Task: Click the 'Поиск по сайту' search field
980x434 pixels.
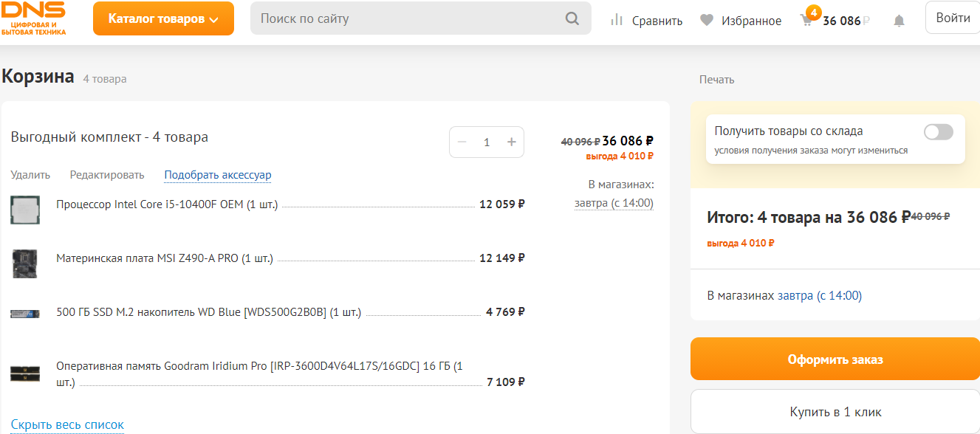Action: tap(406, 18)
